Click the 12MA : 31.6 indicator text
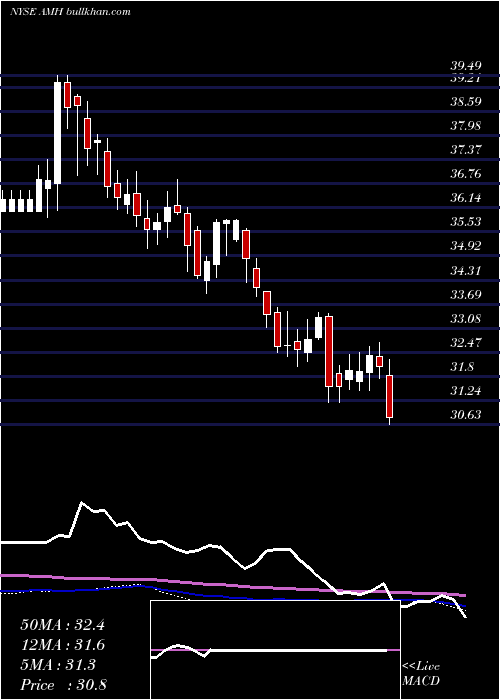Screen dimensions: 500x700 pyautogui.click(x=63, y=645)
